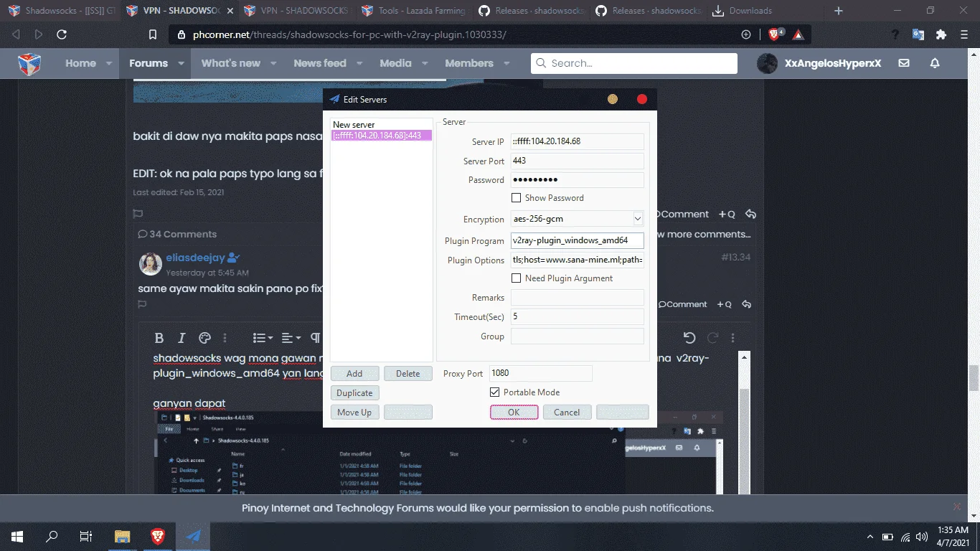Click the OK button in Edit Servers
The width and height of the screenshot is (980, 551).
point(514,412)
